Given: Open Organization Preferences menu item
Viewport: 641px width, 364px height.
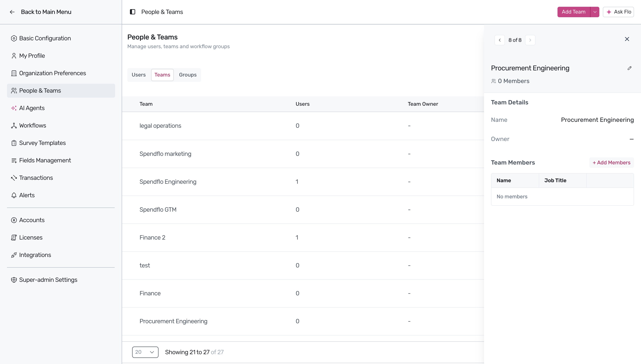Looking at the screenshot, I should [61, 73].
